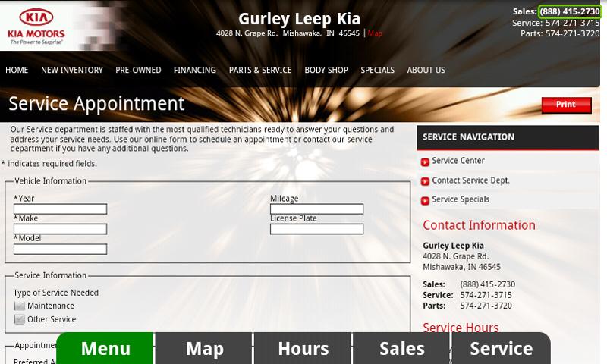Click the Contact Information heading

[479, 225]
